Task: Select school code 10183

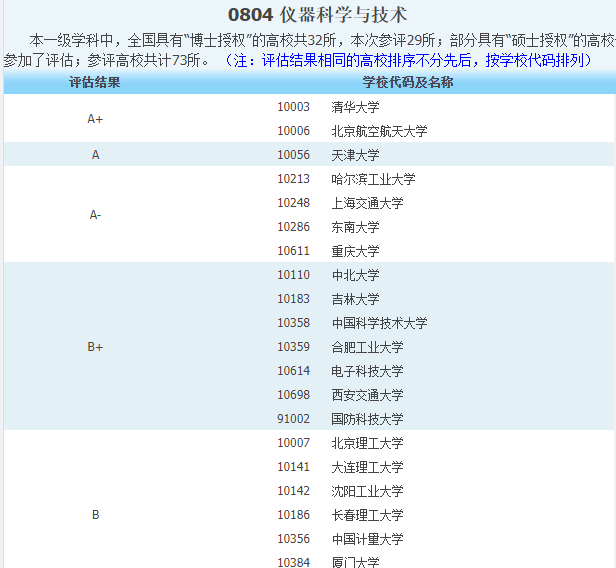Action: click(x=293, y=299)
